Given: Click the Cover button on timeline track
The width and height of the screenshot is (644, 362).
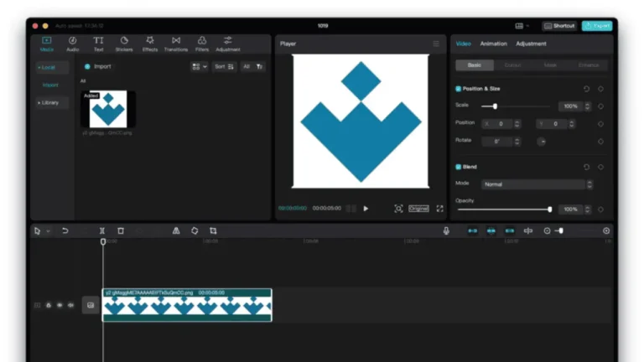Looking at the screenshot, I should point(91,305).
